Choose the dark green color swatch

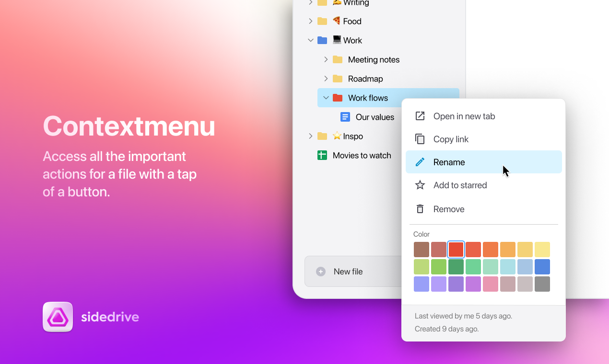[x=456, y=267]
